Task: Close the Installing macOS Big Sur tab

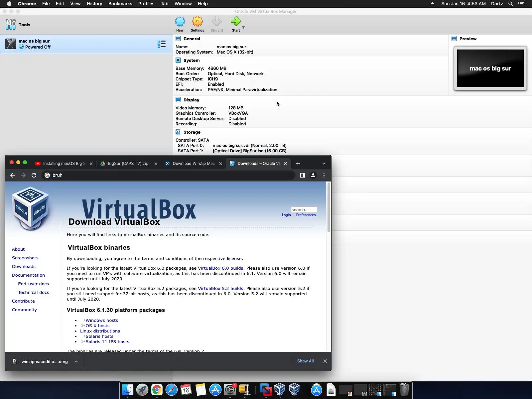Action: coord(91,164)
